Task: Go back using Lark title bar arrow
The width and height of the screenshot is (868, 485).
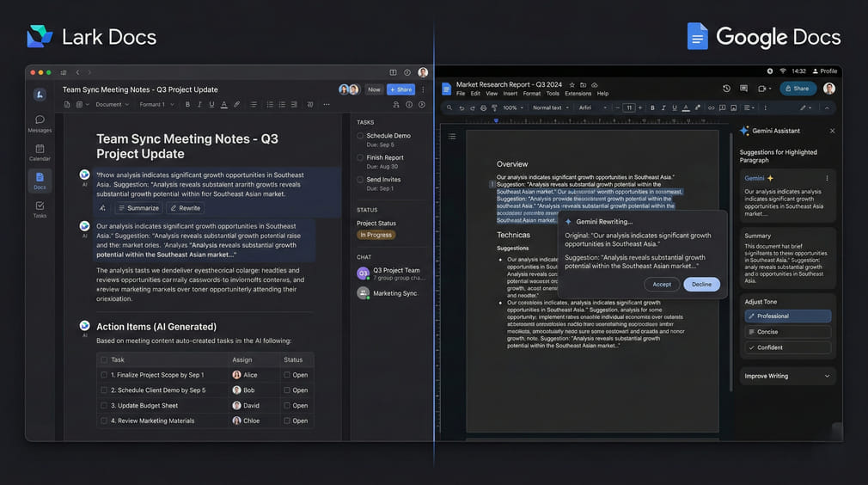Action: tap(77, 72)
